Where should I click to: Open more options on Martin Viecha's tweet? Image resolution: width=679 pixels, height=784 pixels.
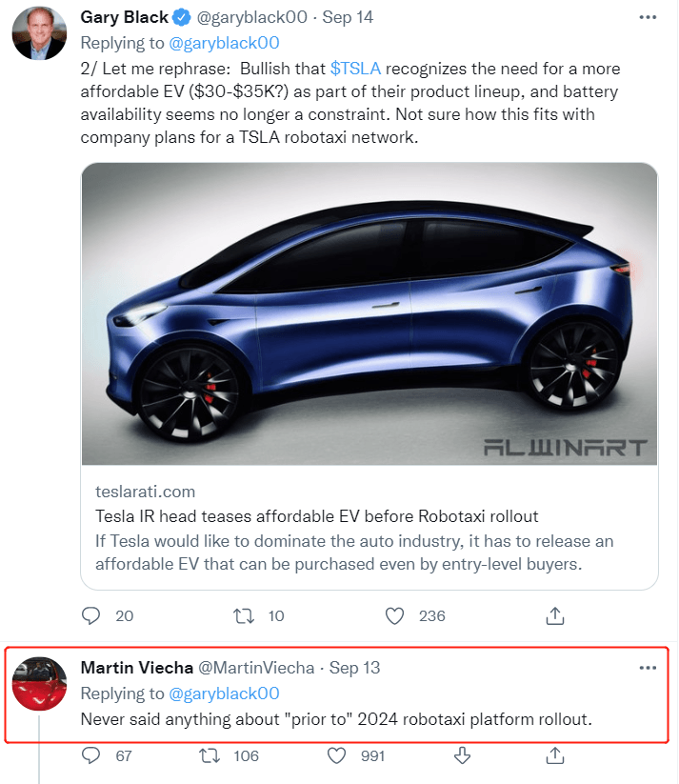pos(648,668)
